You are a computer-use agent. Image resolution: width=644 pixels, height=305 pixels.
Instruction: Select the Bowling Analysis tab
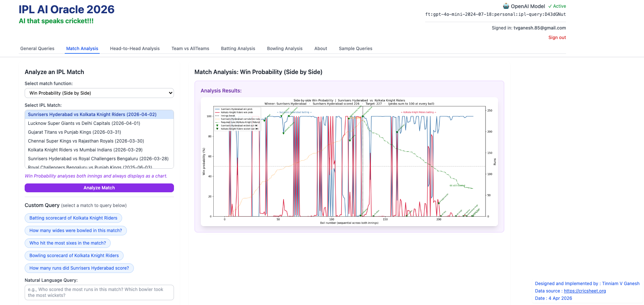click(284, 49)
